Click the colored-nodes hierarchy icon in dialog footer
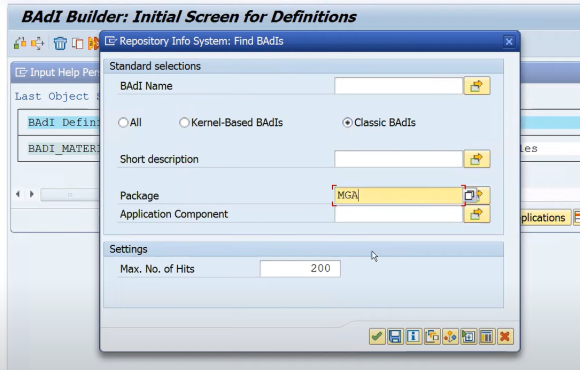 coord(450,337)
